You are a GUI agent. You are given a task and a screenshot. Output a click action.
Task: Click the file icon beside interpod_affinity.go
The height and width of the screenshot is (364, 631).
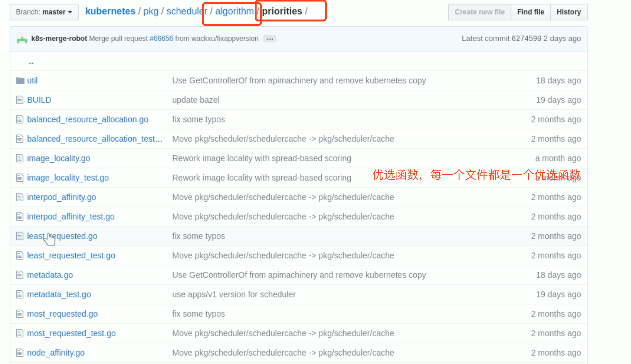coord(20,197)
